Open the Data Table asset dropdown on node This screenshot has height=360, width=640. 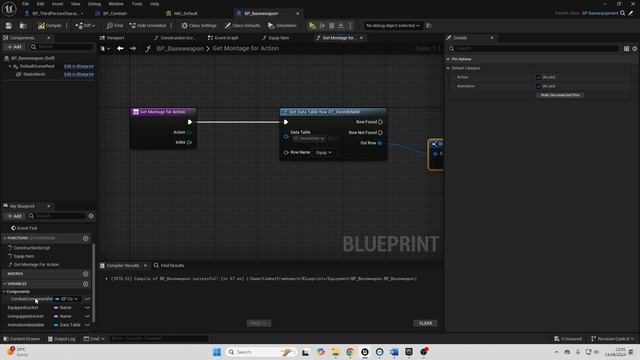coord(309,139)
